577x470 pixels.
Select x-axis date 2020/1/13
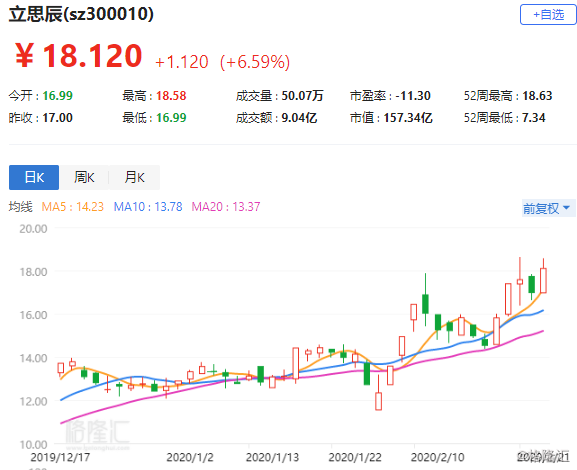[x=272, y=457]
